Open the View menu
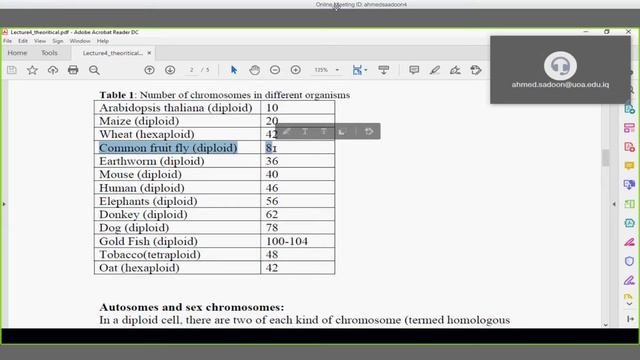Viewport: 640px width, 360px height. tap(40, 41)
